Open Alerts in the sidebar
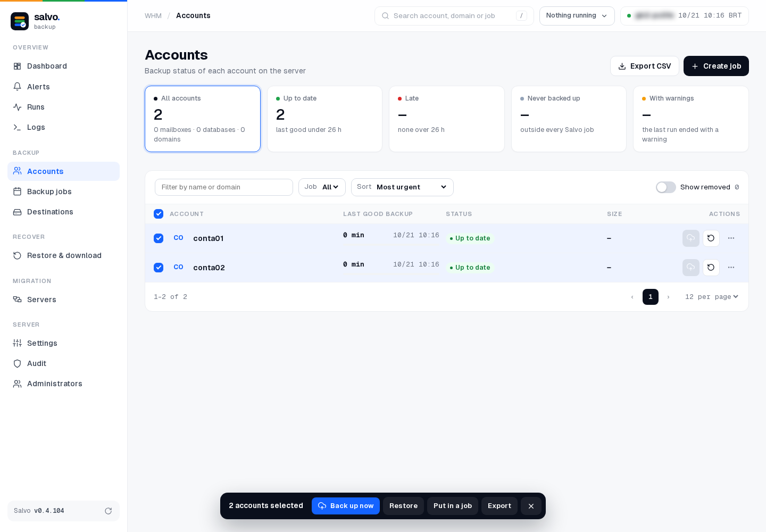The width and height of the screenshot is (766, 532). click(x=63, y=87)
